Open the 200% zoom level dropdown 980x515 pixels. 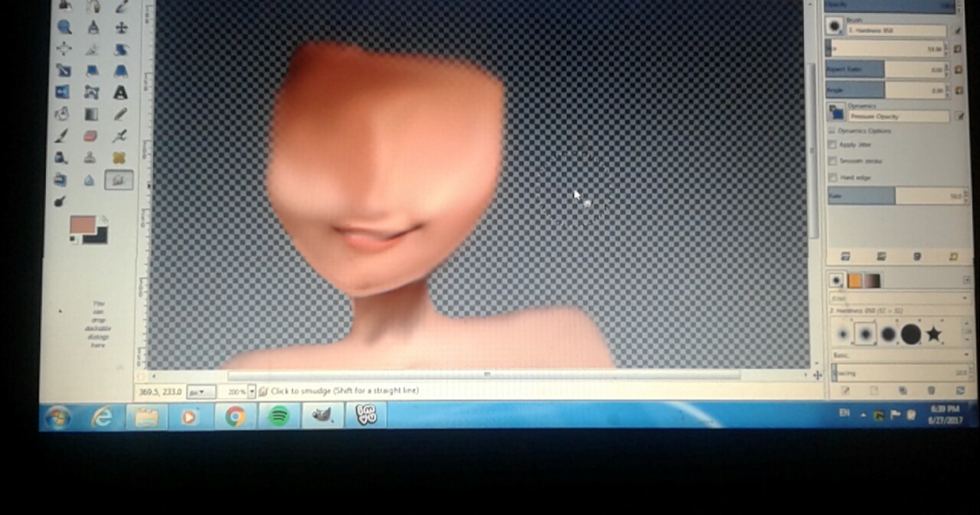pyautogui.click(x=251, y=391)
